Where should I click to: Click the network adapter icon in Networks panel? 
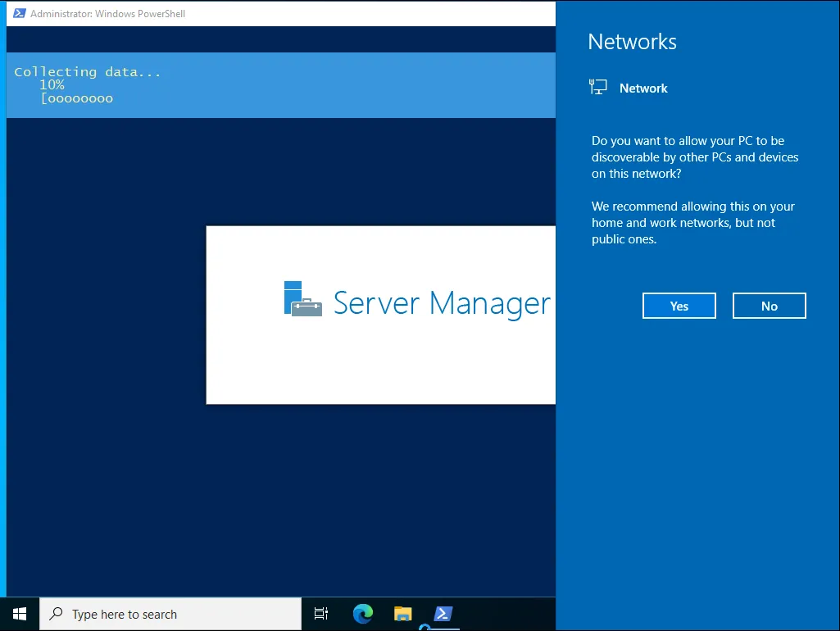click(x=598, y=88)
